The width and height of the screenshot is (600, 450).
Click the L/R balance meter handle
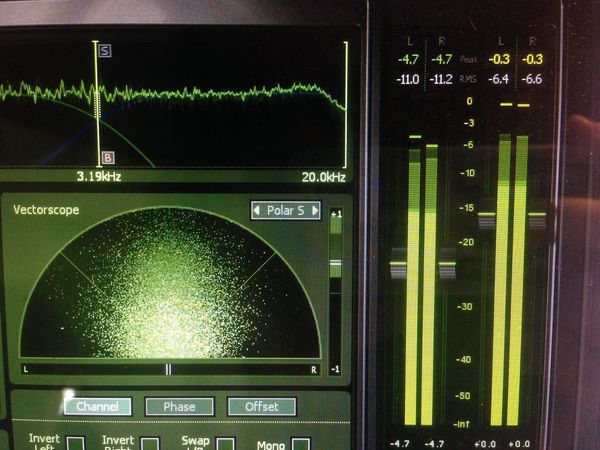tap(168, 369)
